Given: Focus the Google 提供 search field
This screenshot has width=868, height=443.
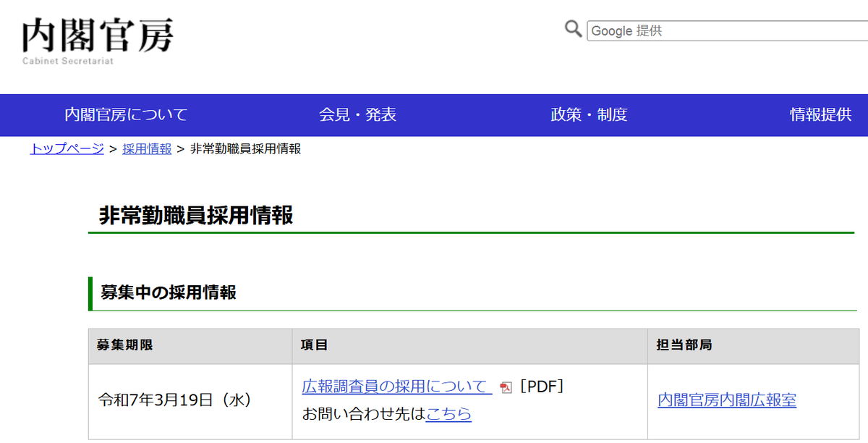Looking at the screenshot, I should pos(727,31).
